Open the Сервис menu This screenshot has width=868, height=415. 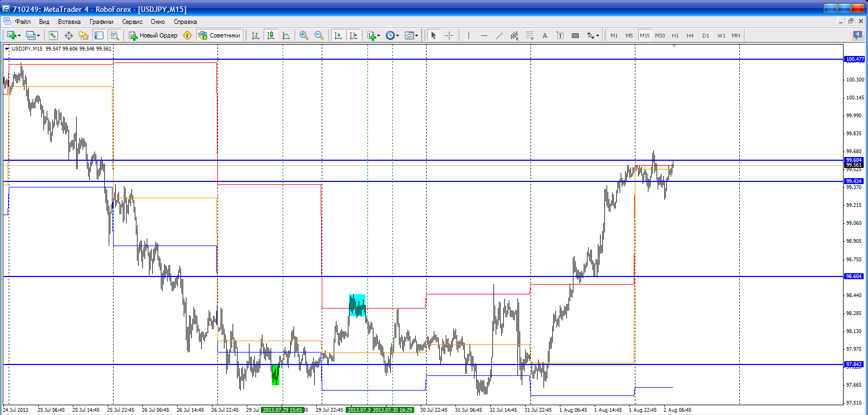pos(132,22)
